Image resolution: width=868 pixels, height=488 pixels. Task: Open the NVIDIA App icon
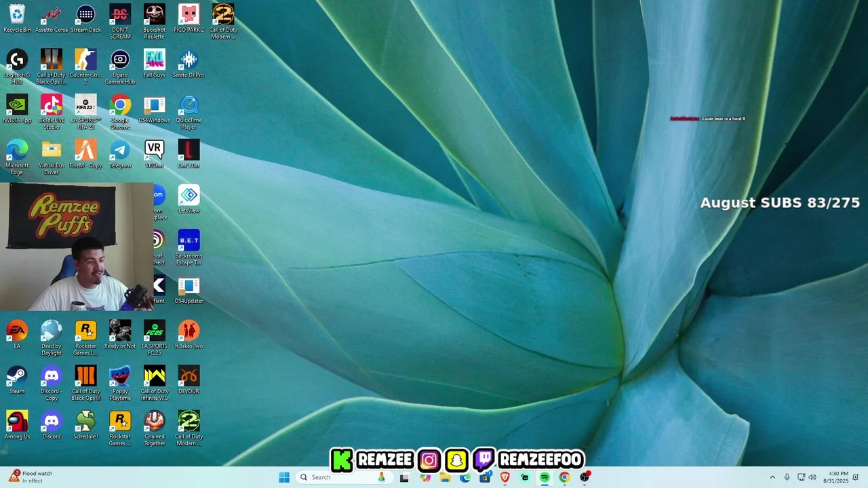17,108
